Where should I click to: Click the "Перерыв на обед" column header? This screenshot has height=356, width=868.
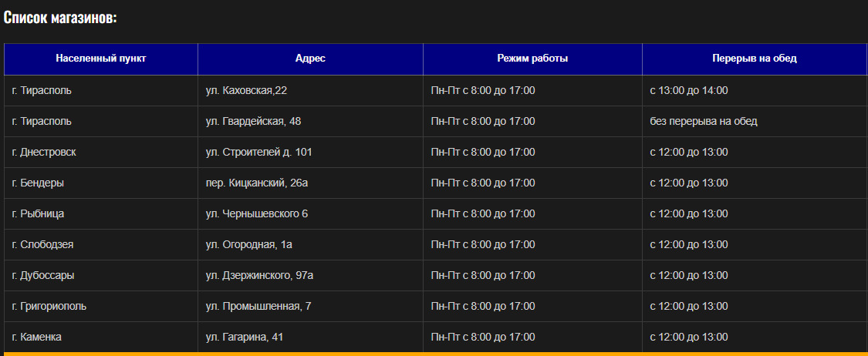754,59
